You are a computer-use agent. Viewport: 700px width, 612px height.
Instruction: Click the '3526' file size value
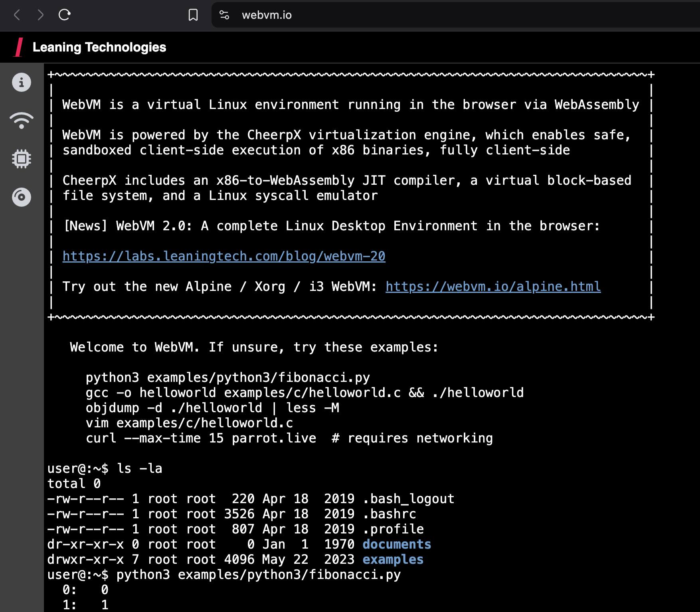(239, 514)
